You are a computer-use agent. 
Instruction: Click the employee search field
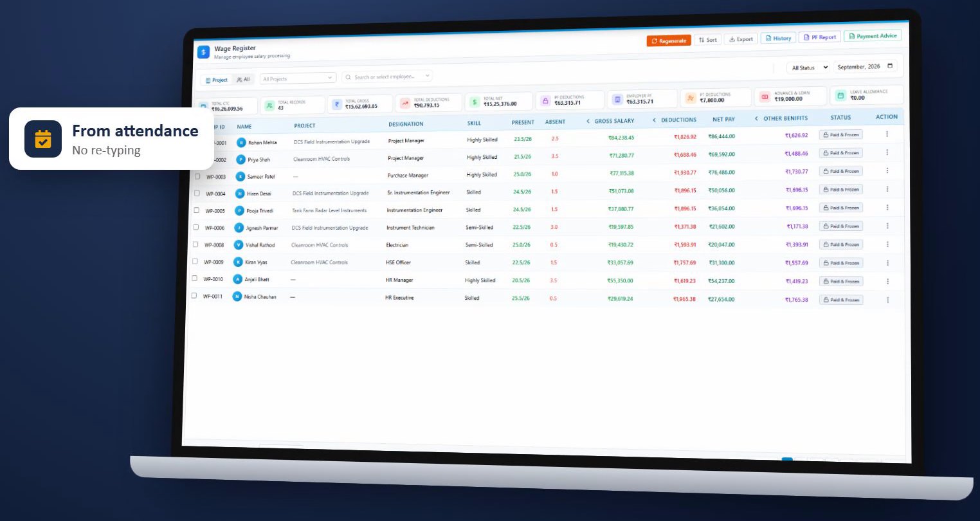click(x=386, y=77)
